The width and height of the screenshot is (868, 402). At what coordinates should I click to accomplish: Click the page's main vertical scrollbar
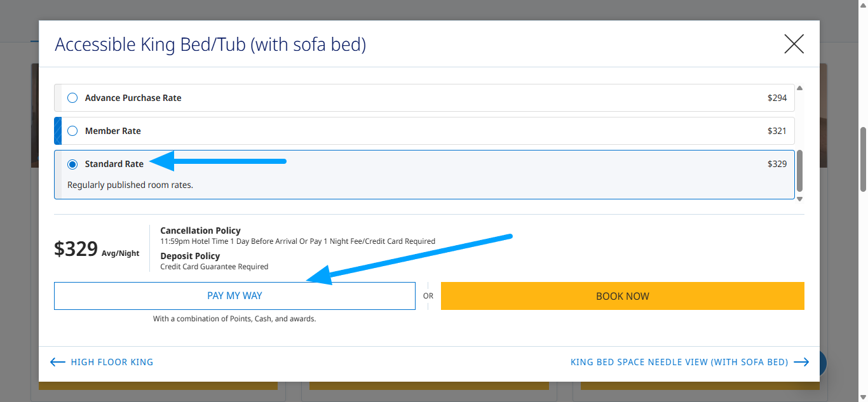pyautogui.click(x=863, y=159)
